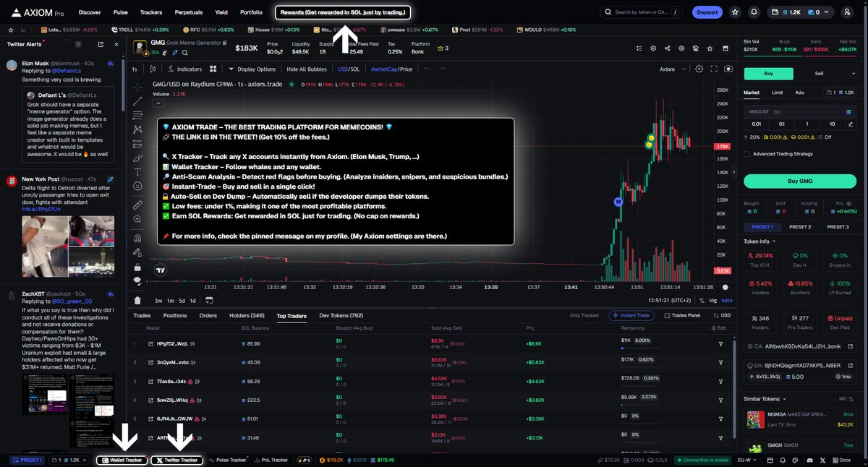
Task: Select the 5d chart range
Action: click(182, 300)
